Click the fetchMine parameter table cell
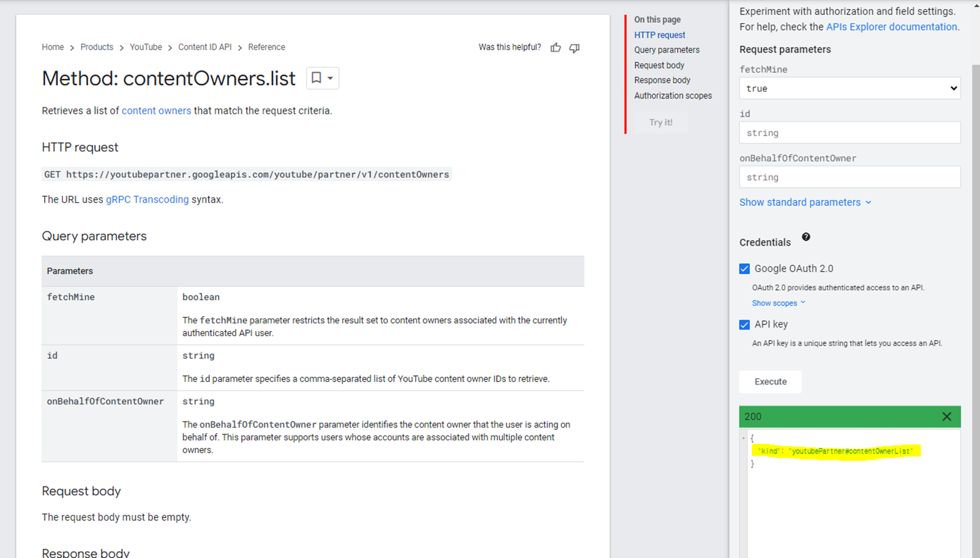Image resolution: width=980 pixels, height=558 pixels. [109, 315]
